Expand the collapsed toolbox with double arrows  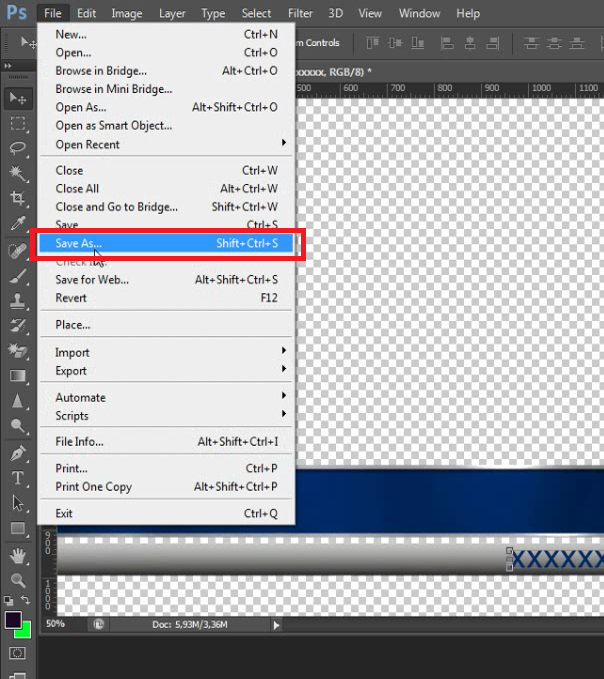(8, 66)
